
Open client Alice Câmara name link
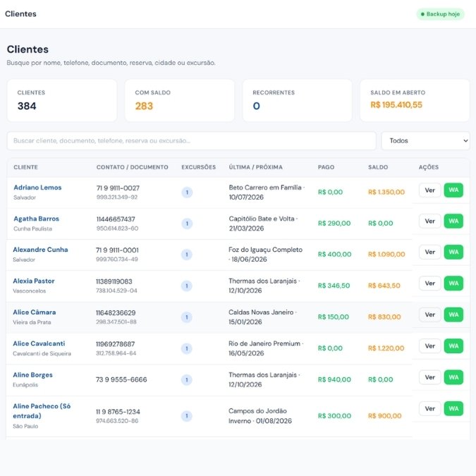(x=35, y=312)
